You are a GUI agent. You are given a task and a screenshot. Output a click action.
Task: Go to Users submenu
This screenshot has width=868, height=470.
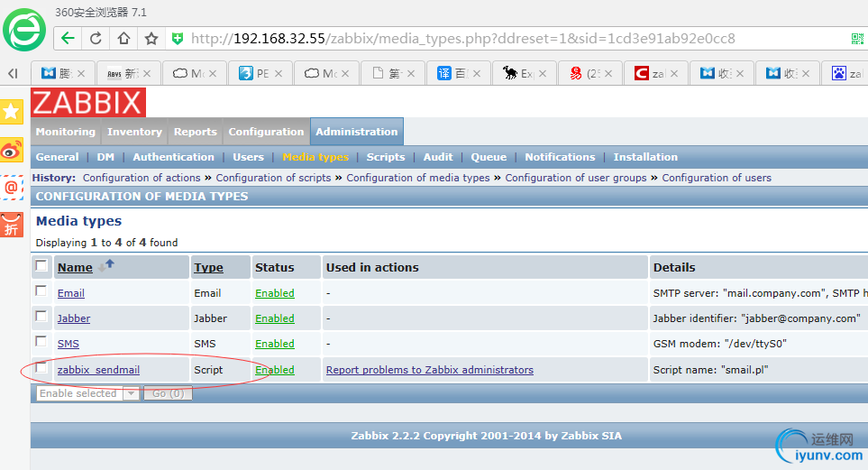coord(248,157)
